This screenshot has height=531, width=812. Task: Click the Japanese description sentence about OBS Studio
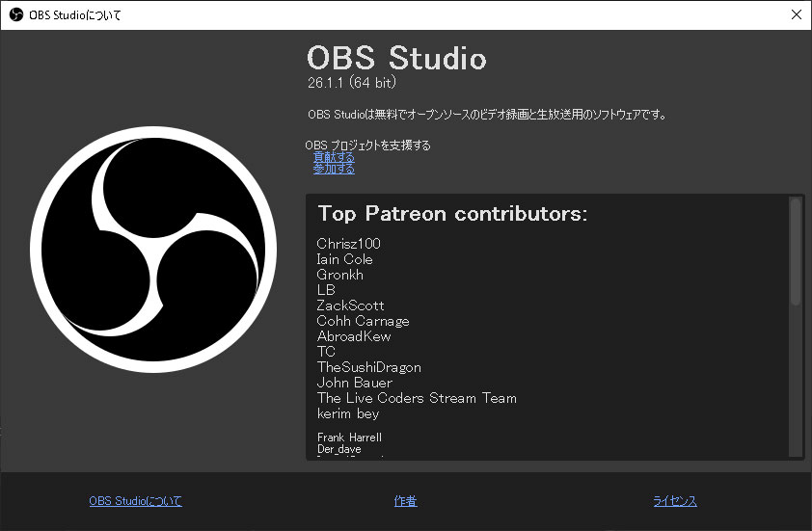tap(487, 115)
